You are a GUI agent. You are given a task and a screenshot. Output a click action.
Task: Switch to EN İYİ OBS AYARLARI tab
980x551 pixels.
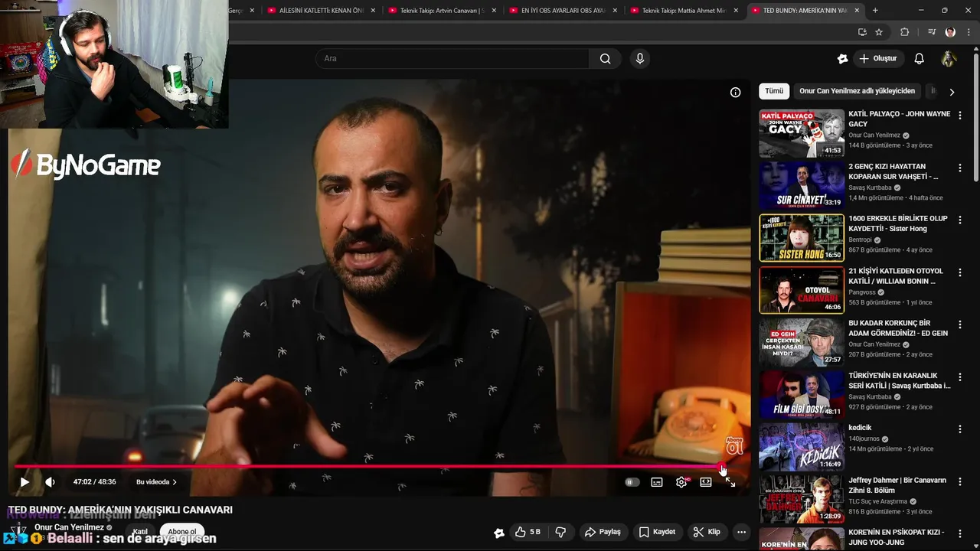[563, 11]
